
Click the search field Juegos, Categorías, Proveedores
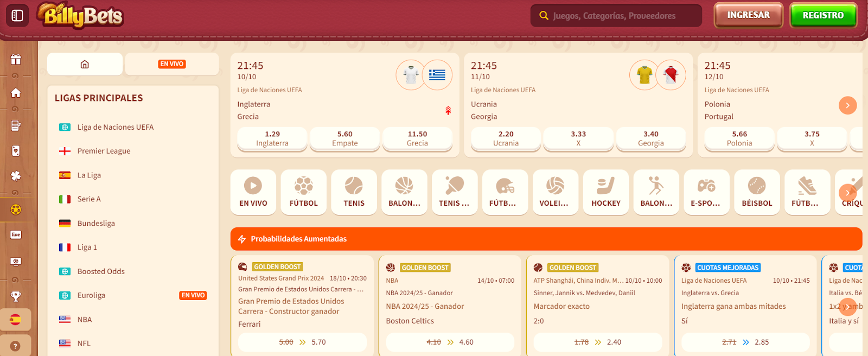(x=616, y=16)
